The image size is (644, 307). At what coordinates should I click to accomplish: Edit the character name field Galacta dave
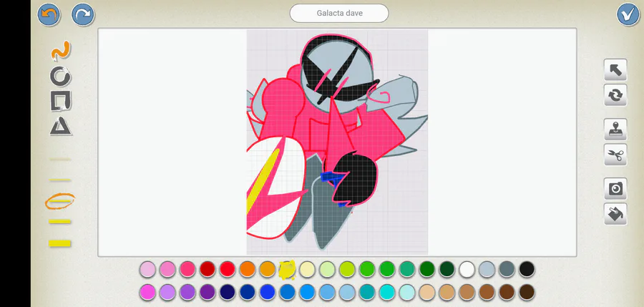(x=339, y=13)
